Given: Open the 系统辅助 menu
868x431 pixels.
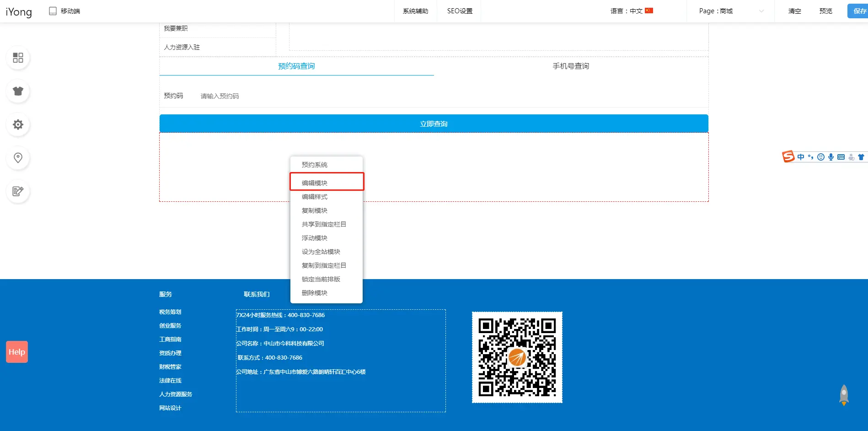Looking at the screenshot, I should [415, 11].
